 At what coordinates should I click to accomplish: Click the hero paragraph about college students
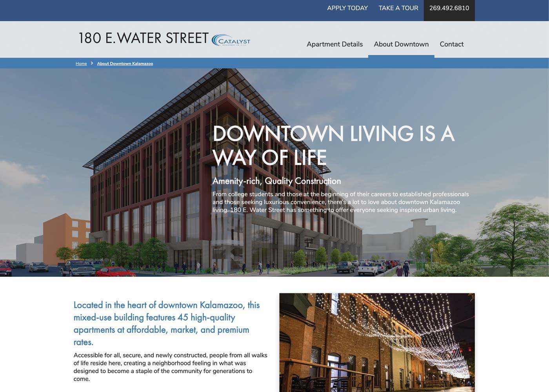[340, 202]
